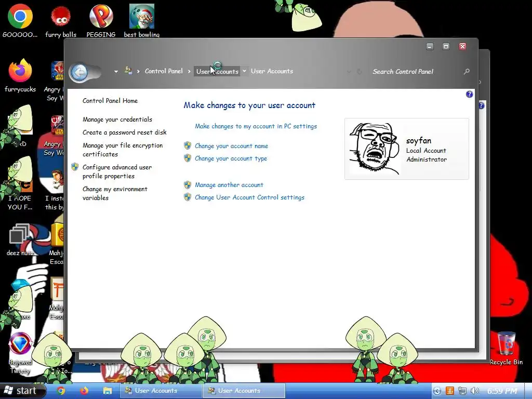
Task: Switch to second User Accounts taskbar button
Action: point(244,391)
